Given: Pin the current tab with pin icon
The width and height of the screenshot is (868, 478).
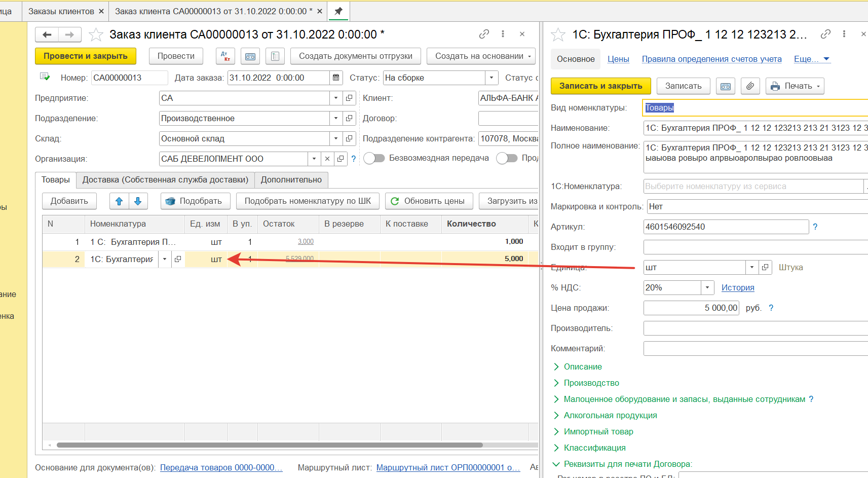Looking at the screenshot, I should (338, 11).
